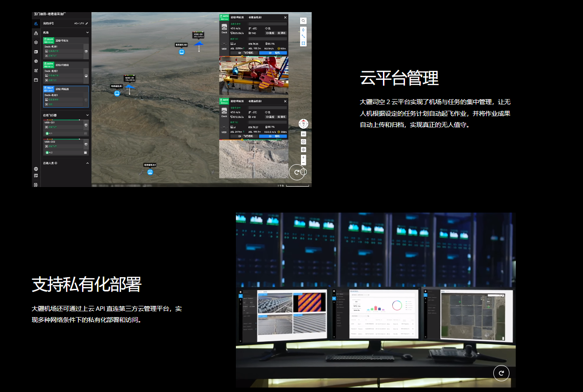Collapse the 机场 section chevron
This screenshot has width=583, height=392.
87,33
